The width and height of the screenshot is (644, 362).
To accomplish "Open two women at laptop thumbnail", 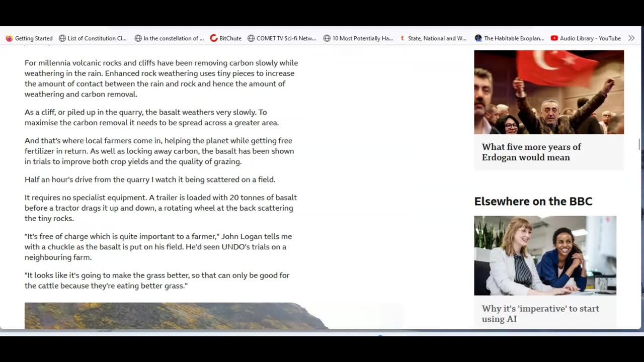I will [x=545, y=255].
